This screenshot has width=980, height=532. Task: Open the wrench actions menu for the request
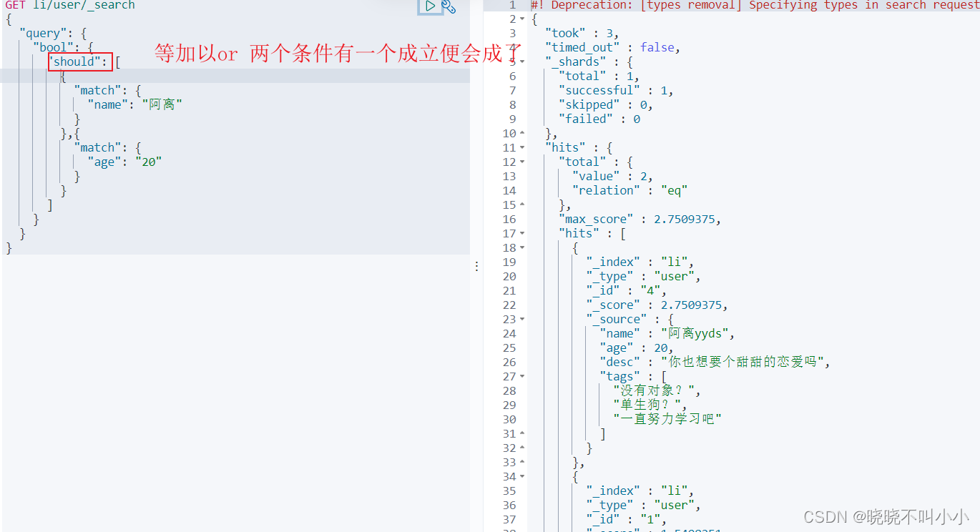tap(449, 6)
